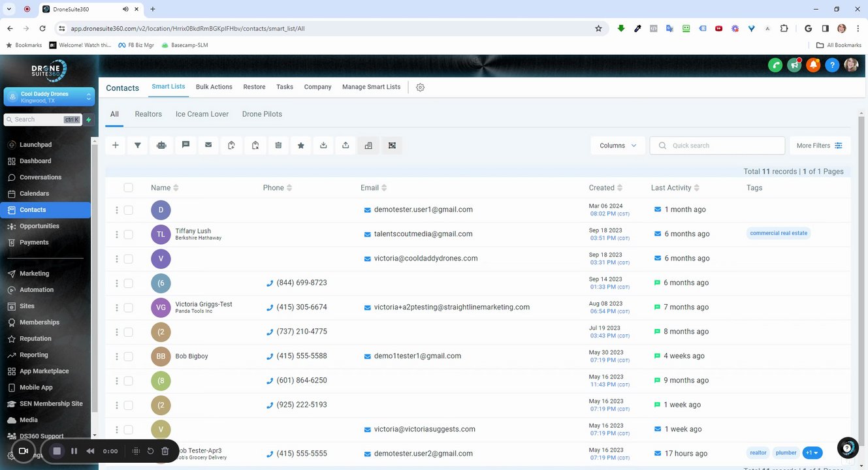
Task: Open the browser tab search dropdown arrow
Action: tap(9, 9)
